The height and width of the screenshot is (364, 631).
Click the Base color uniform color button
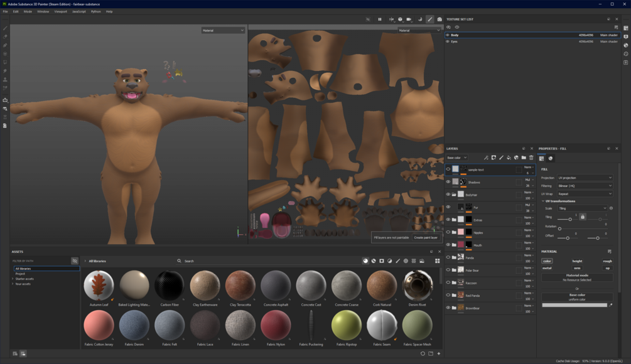click(x=577, y=297)
